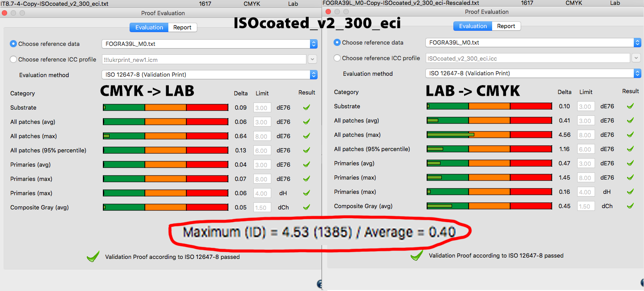Click Primaries (avg) checkmark in Rescaled window
The image size is (644, 291).
(x=630, y=163)
